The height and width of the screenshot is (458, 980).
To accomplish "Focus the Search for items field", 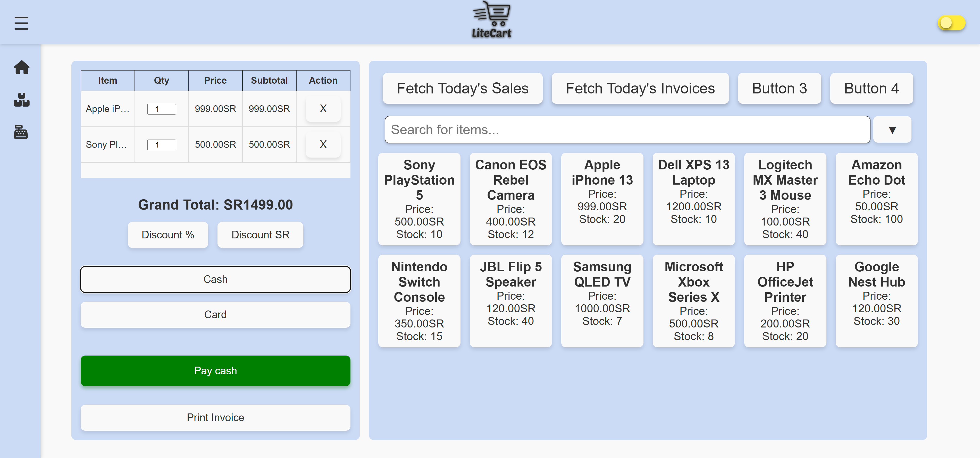I will pyautogui.click(x=627, y=129).
